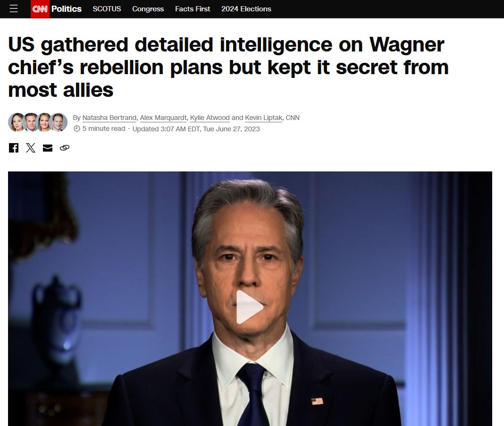Open Kylie Atwood author page
This screenshot has height=426, width=504.
[x=210, y=118]
